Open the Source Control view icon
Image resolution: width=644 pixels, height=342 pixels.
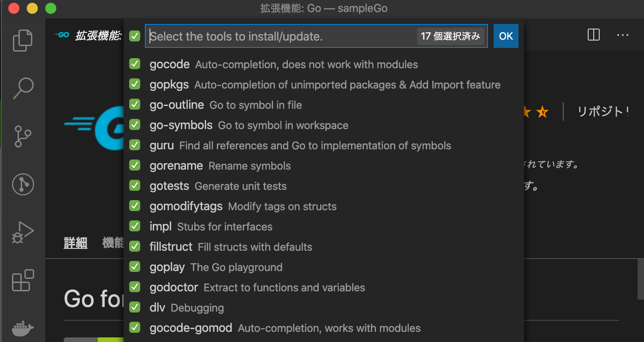pos(23,136)
